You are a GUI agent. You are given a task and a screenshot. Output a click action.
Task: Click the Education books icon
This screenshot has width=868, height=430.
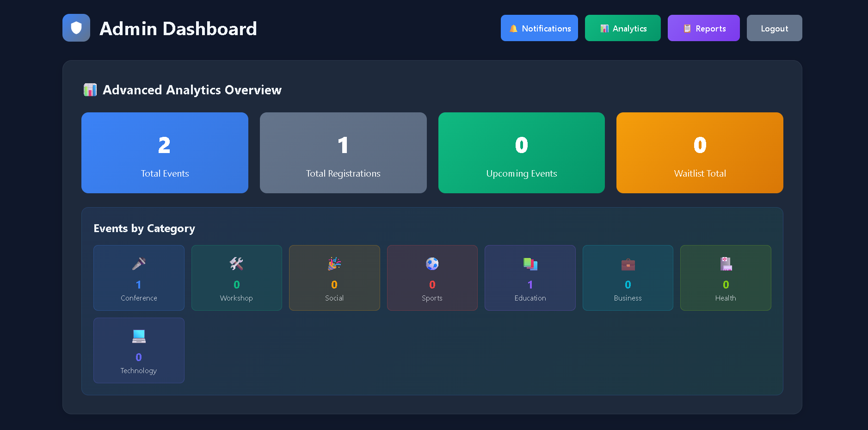tap(530, 264)
